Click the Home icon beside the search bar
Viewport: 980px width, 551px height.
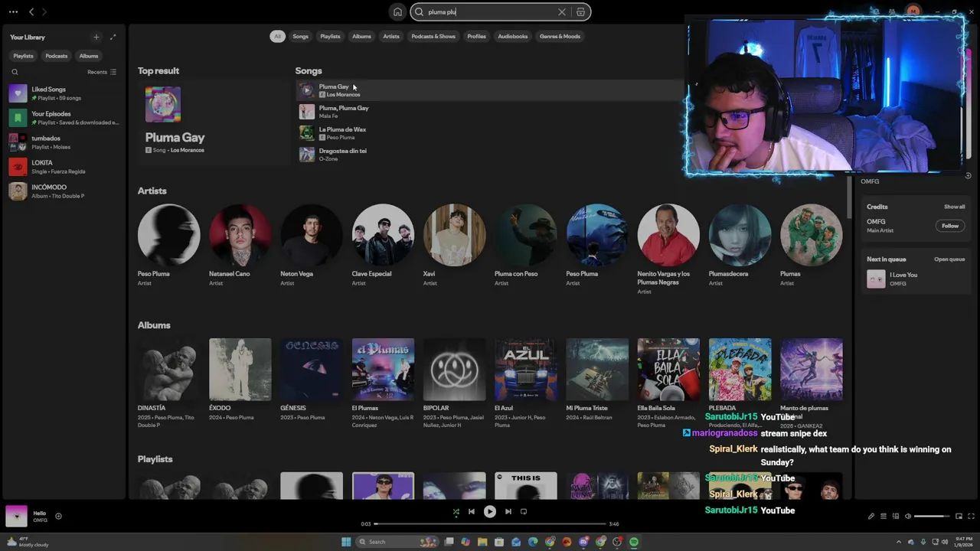click(397, 11)
